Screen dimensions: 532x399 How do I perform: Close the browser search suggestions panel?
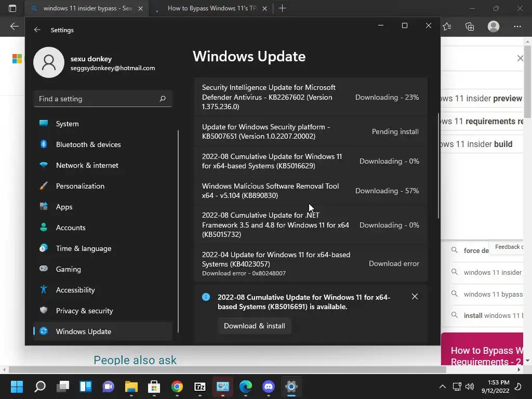(x=520, y=58)
